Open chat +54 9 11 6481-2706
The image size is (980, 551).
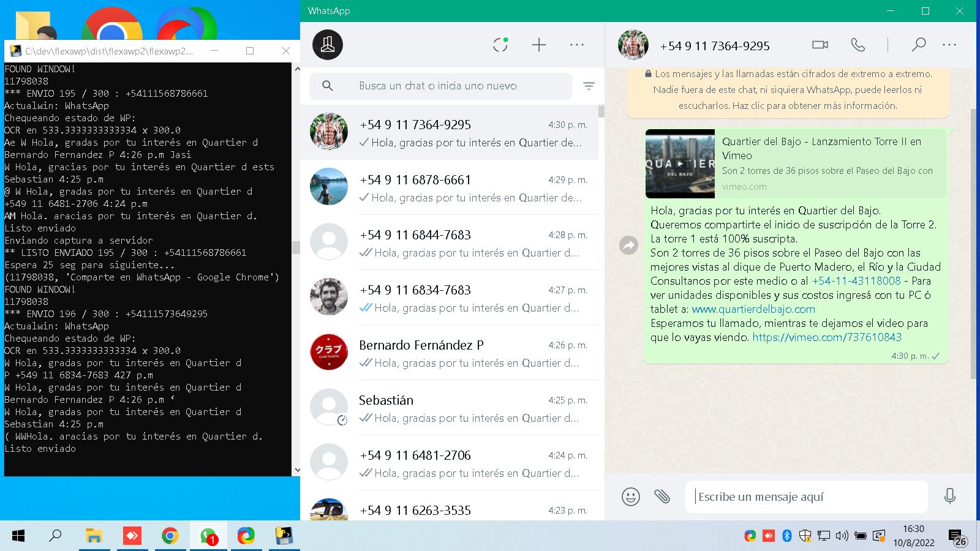[449, 463]
